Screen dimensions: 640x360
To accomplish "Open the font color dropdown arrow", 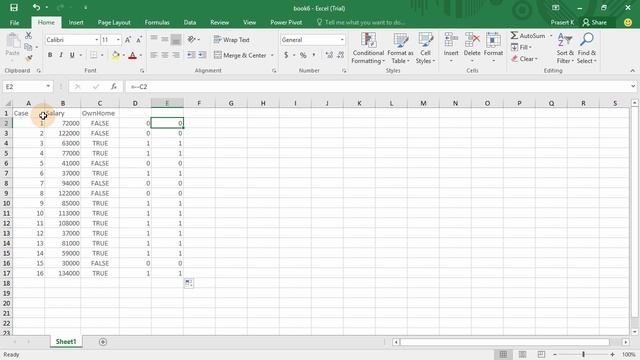I will coord(141,55).
